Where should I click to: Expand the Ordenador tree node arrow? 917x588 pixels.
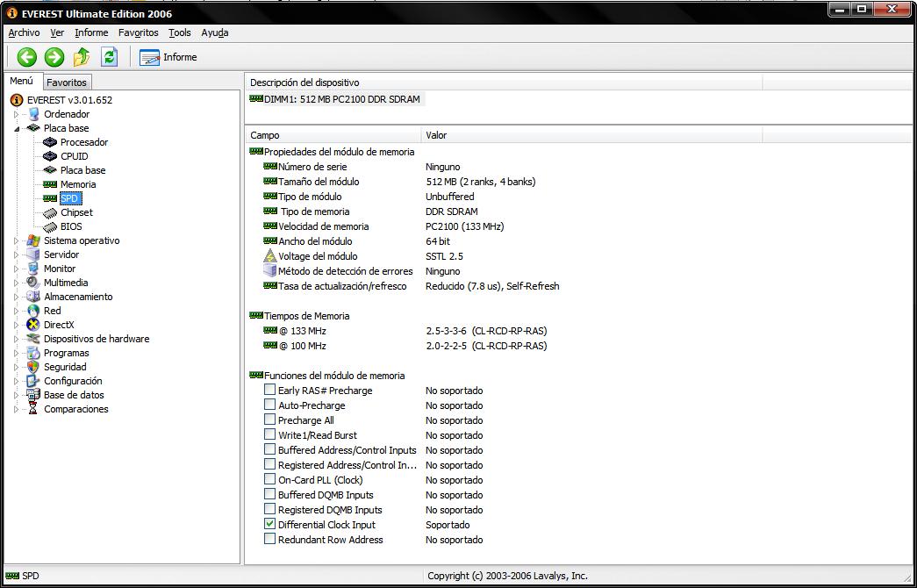(x=17, y=114)
